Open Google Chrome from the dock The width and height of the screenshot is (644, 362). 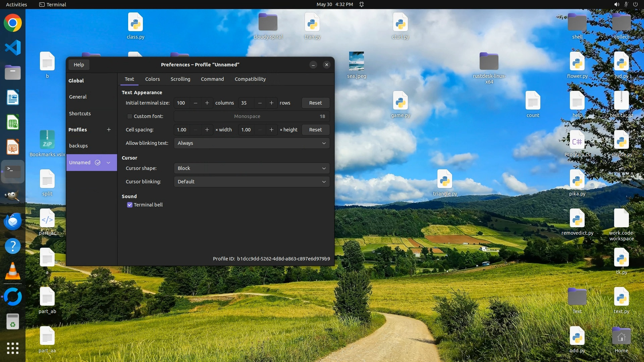click(13, 23)
